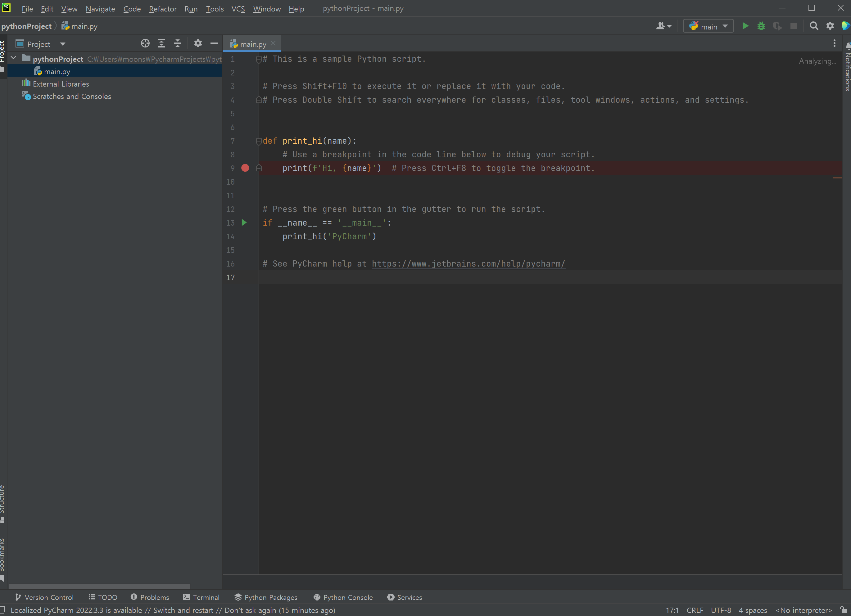Open the jetbrains.com help link
The image size is (851, 616).
[x=468, y=264]
